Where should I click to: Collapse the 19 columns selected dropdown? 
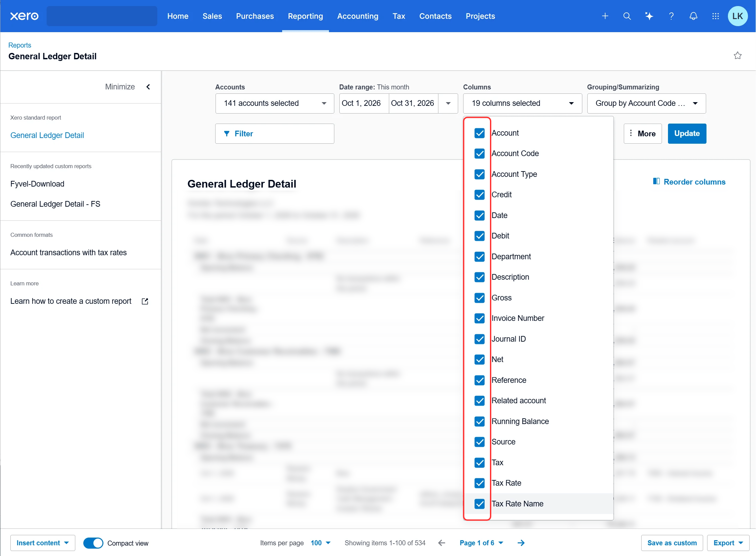(x=522, y=103)
